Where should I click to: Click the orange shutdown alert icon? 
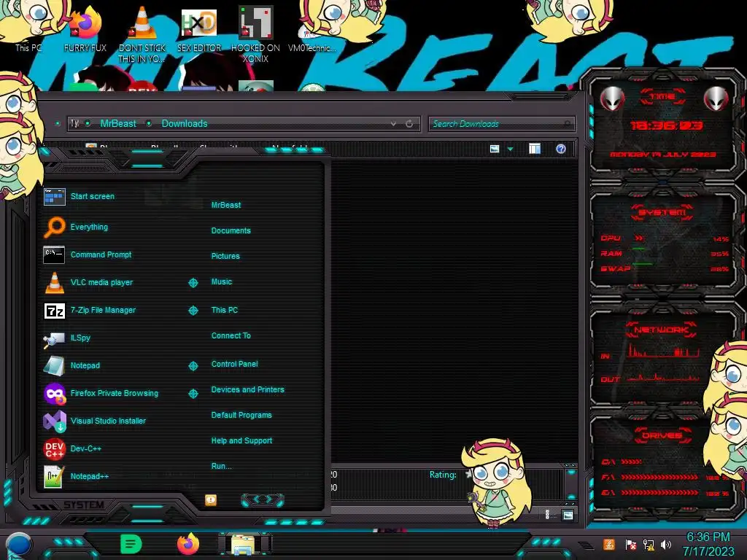(211, 500)
